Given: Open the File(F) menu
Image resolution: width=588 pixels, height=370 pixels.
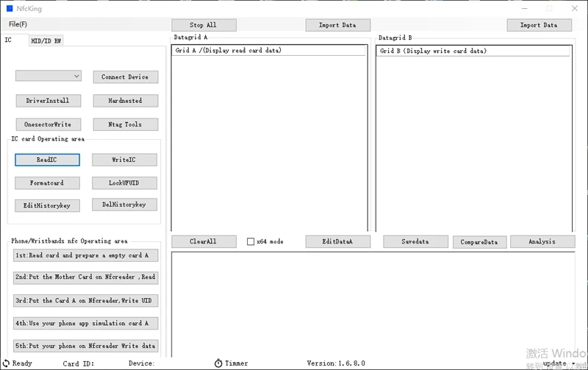Looking at the screenshot, I should pyautogui.click(x=18, y=24).
